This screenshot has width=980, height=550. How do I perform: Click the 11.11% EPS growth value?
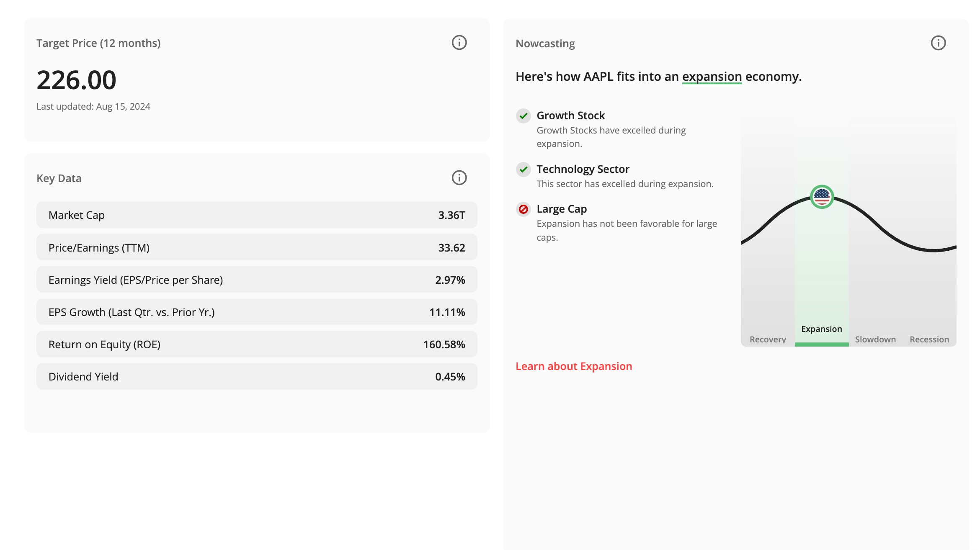point(447,312)
